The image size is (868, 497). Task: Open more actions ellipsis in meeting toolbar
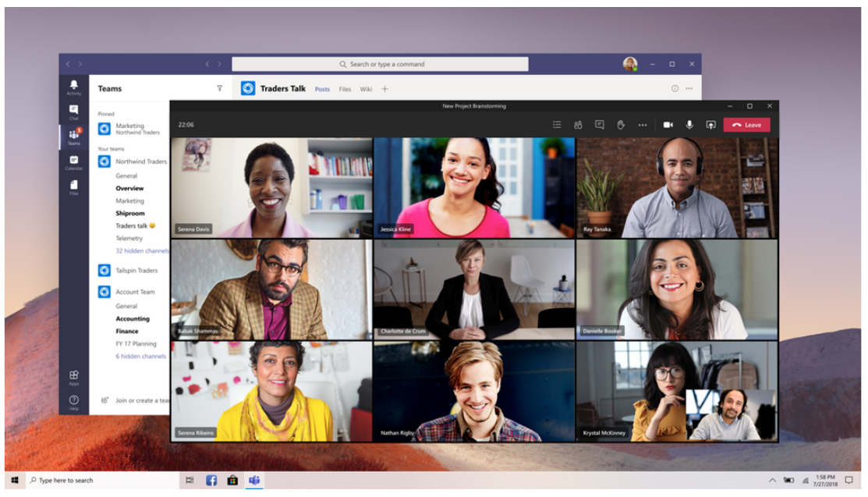[642, 125]
